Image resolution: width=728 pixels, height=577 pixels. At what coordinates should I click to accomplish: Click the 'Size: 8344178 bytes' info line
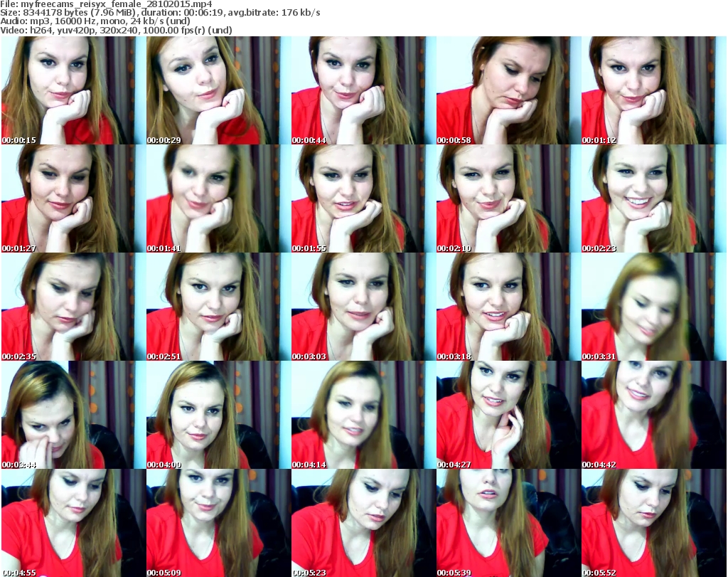[x=160, y=13]
